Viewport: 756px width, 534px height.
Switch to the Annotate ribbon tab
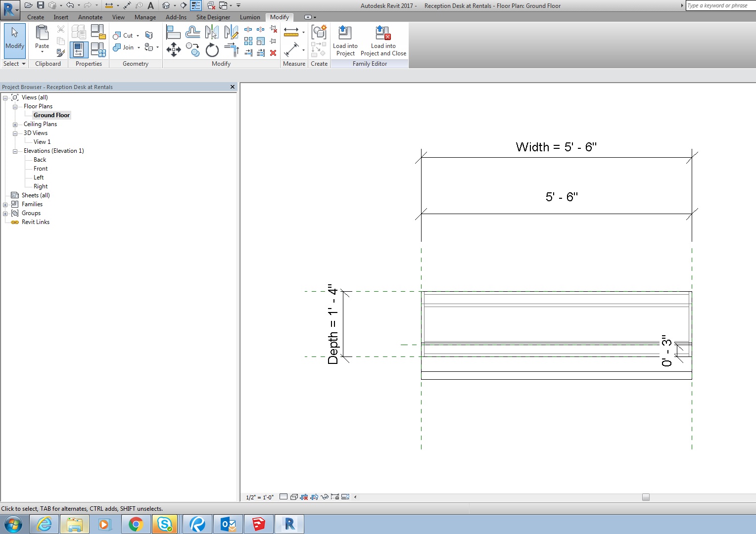click(90, 17)
